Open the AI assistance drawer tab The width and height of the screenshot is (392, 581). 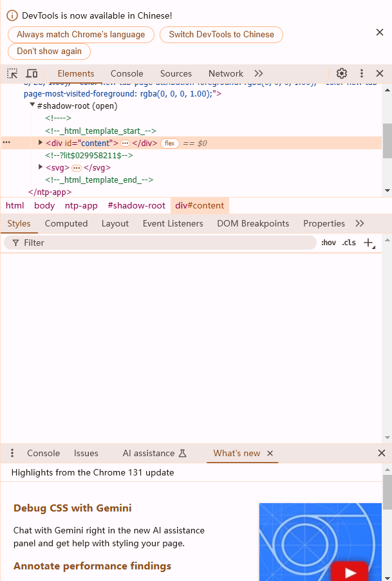(154, 453)
